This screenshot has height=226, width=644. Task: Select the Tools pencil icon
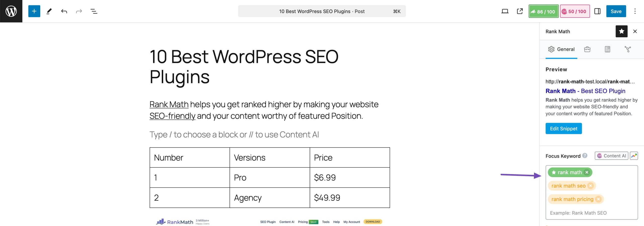49,11
